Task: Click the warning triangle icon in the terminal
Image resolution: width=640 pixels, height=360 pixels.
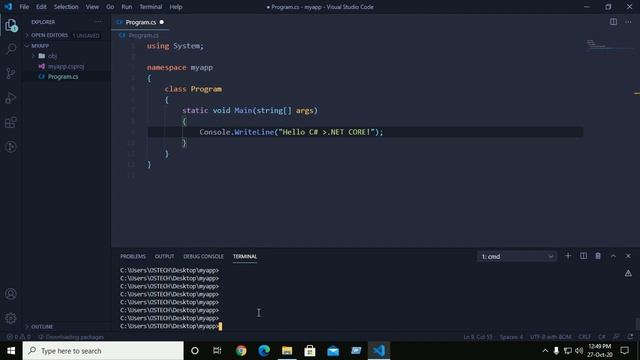Action: click(628, 273)
